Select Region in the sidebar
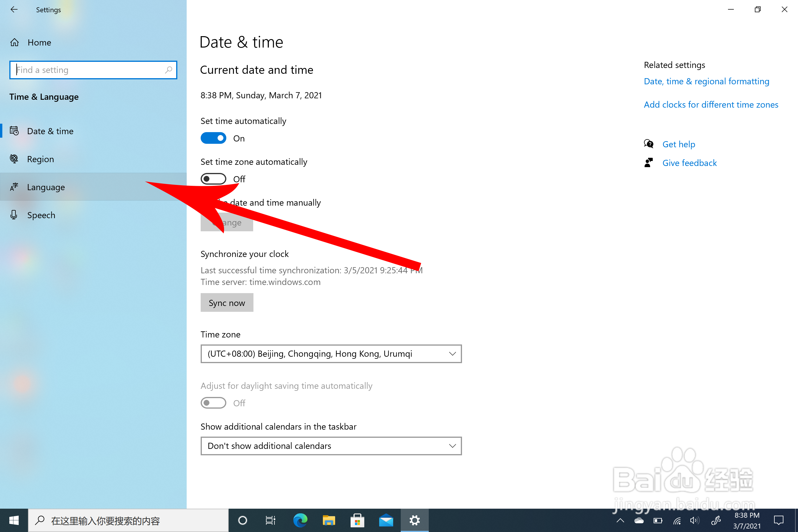798x532 pixels. [40, 159]
